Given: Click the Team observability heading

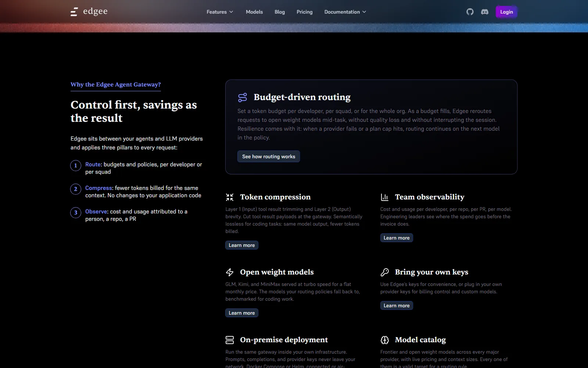Looking at the screenshot, I should [x=430, y=197].
